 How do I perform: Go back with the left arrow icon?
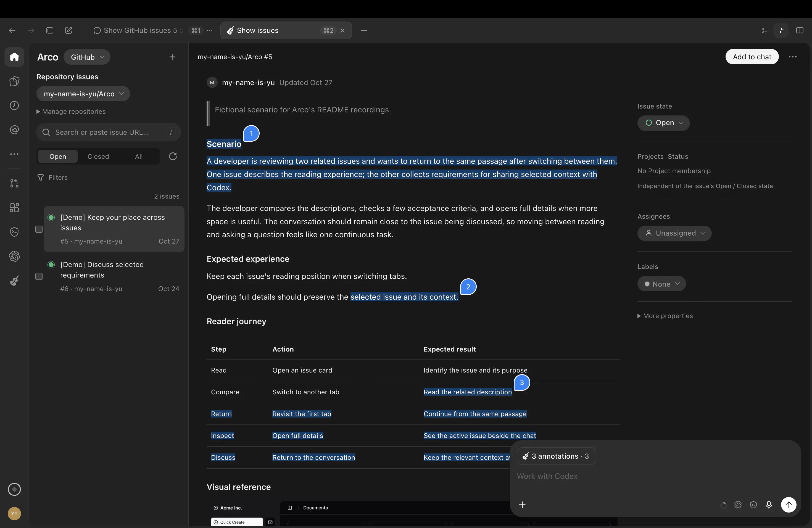click(x=12, y=30)
